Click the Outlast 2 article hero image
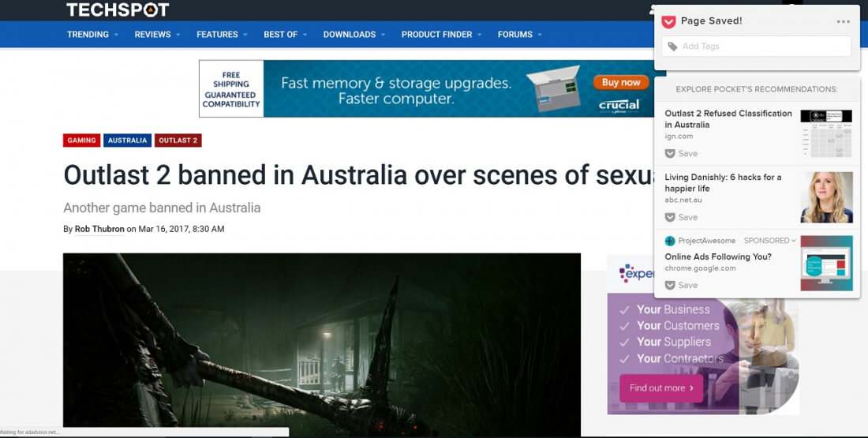The height and width of the screenshot is (438, 868). click(x=322, y=344)
